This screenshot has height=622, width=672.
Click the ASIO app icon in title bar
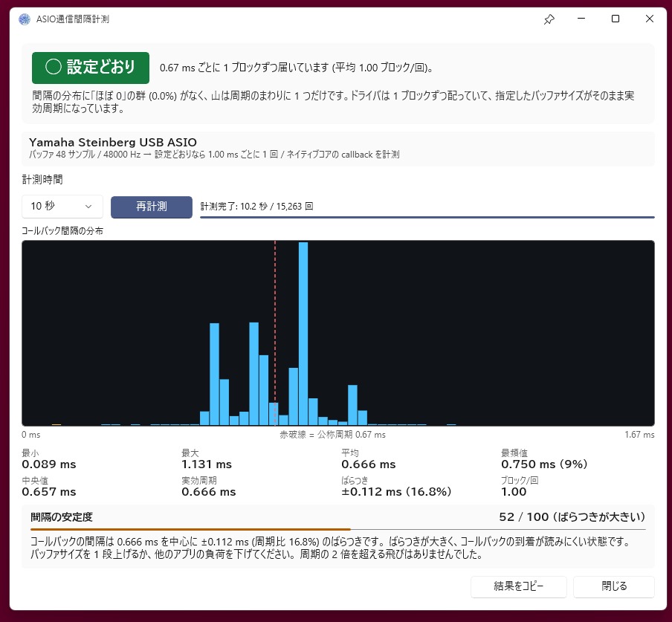(25, 19)
